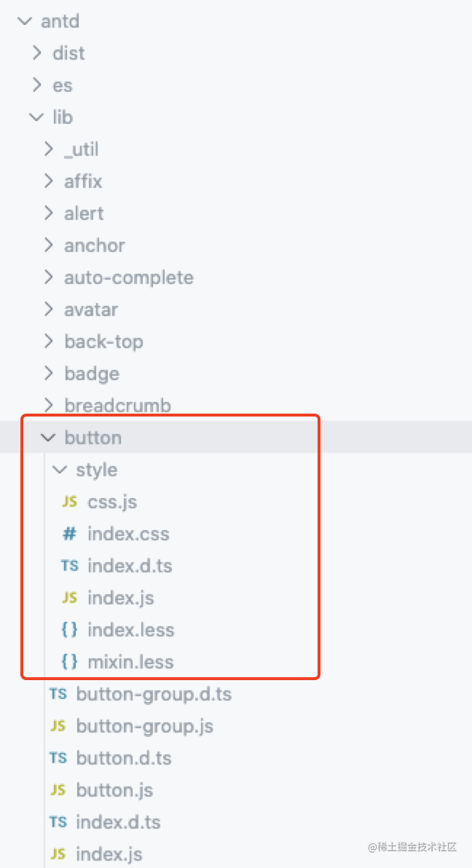
Task: Click the TS icon beside style index.d.ts
Action: pyautogui.click(x=69, y=566)
